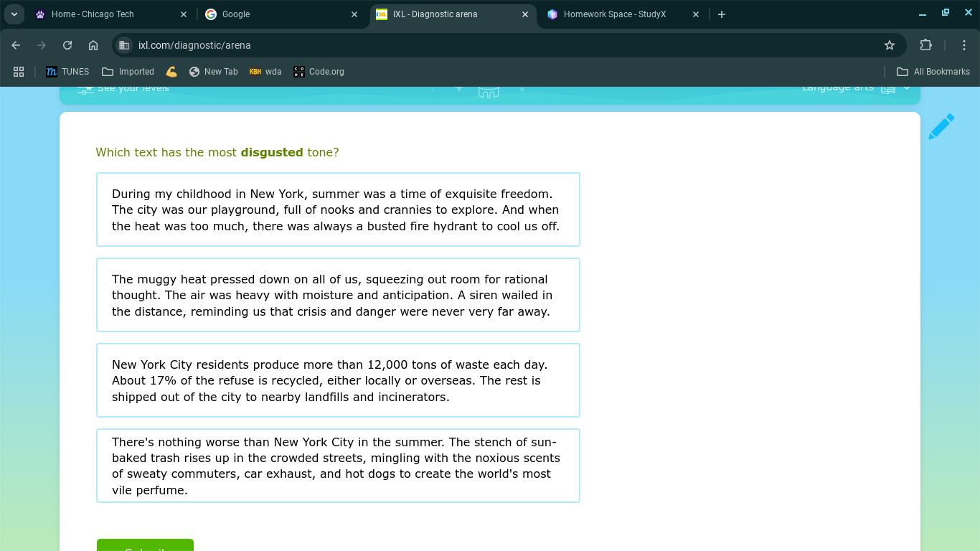Close the Homework Space - StudyX tab
This screenshot has width=980, height=551.
click(x=696, y=14)
